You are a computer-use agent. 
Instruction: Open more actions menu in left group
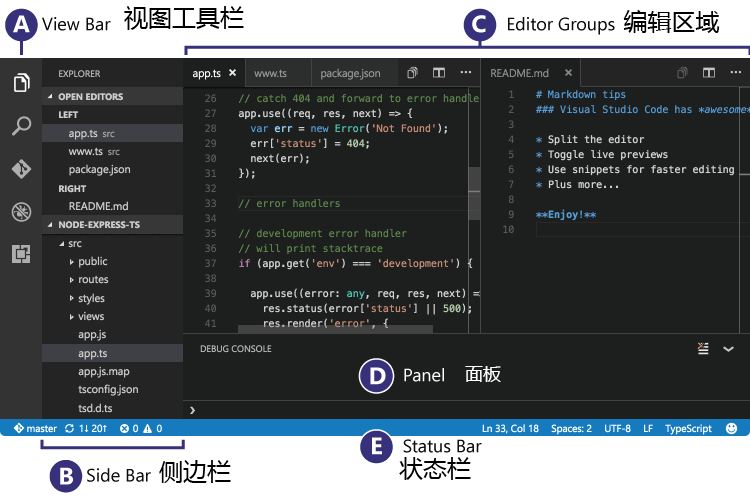coord(465,73)
